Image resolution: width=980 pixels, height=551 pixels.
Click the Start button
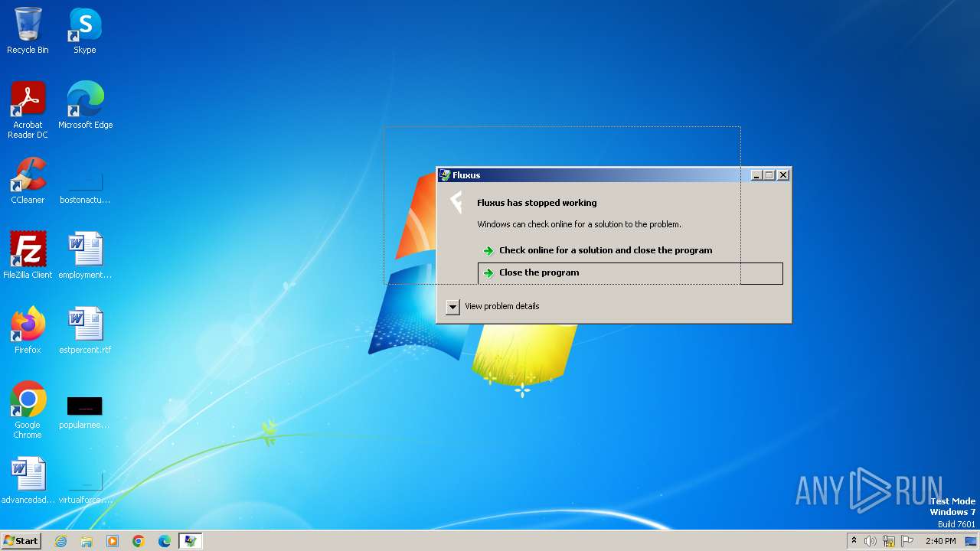pos(21,540)
